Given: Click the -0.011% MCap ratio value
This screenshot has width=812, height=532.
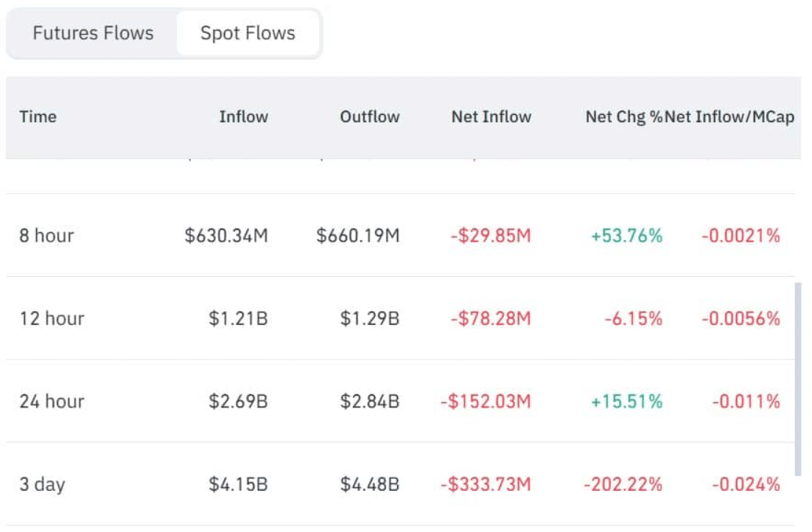Looking at the screenshot, I should click(x=746, y=402).
